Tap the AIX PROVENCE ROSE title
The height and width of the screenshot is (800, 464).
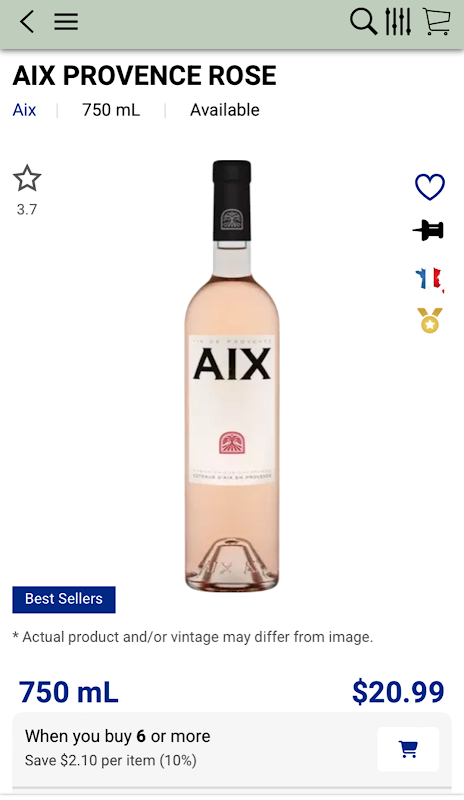click(x=144, y=76)
